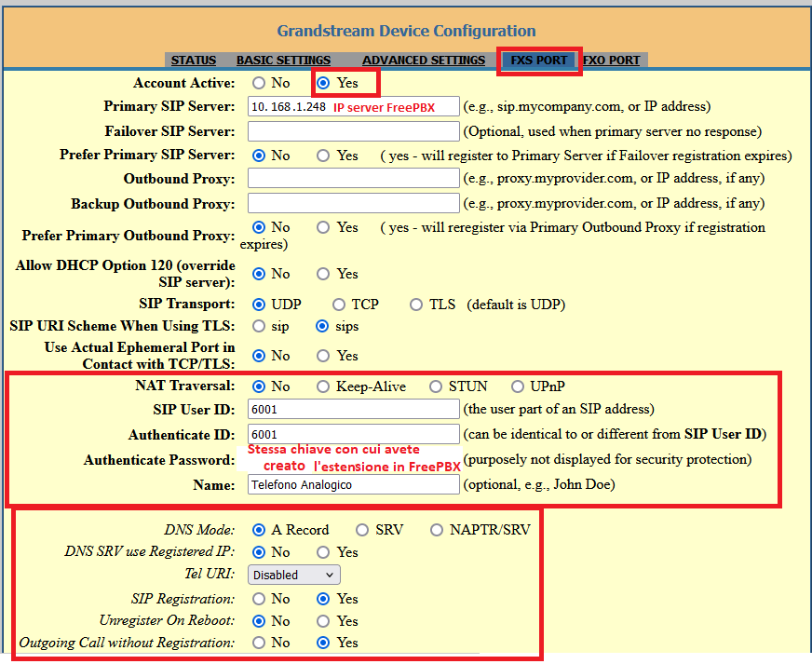Open the Tel URI dropdown
The height and width of the screenshot is (664, 812).
[294, 575]
